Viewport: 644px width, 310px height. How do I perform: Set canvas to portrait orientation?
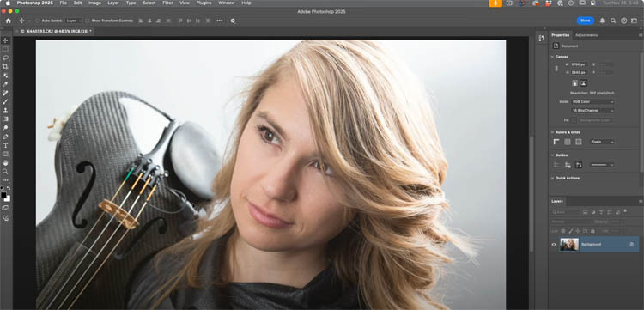point(575,83)
